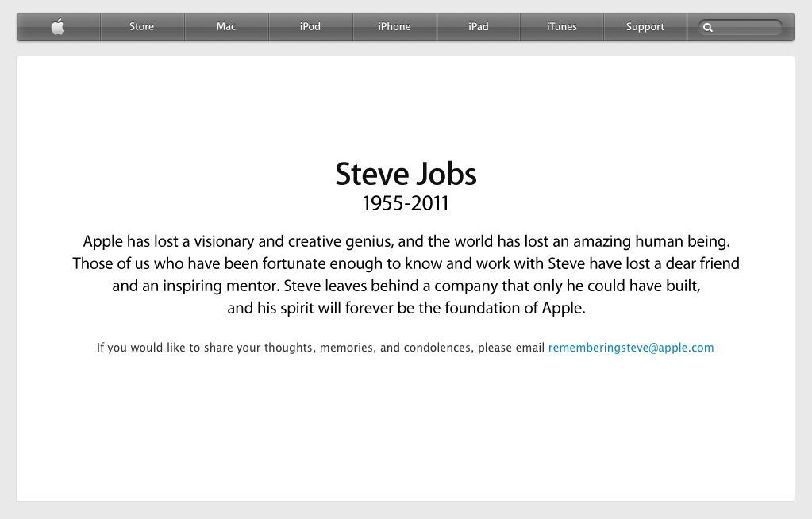
Task: Open the iTunes section
Action: coord(562,26)
